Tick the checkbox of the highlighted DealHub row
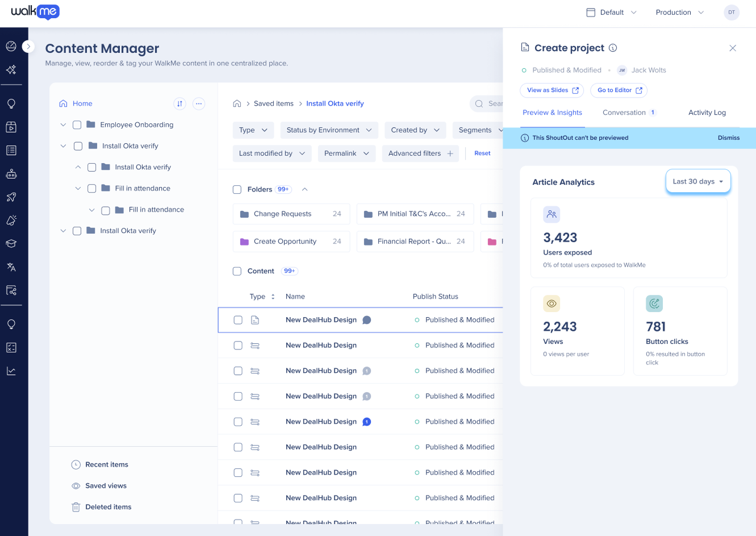The image size is (756, 536). tap(238, 320)
